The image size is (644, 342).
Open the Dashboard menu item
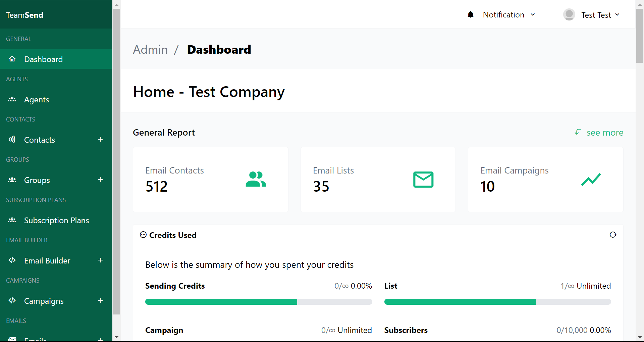pyautogui.click(x=56, y=59)
